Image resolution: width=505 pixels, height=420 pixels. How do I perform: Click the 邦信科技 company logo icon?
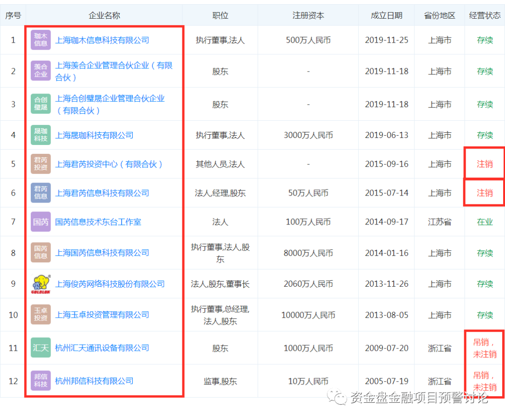click(41, 380)
